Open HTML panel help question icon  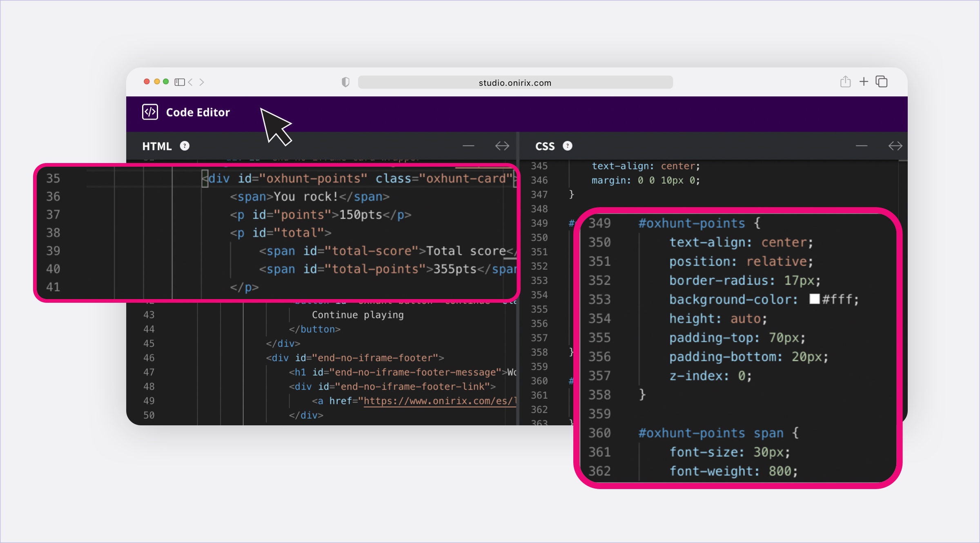point(185,146)
